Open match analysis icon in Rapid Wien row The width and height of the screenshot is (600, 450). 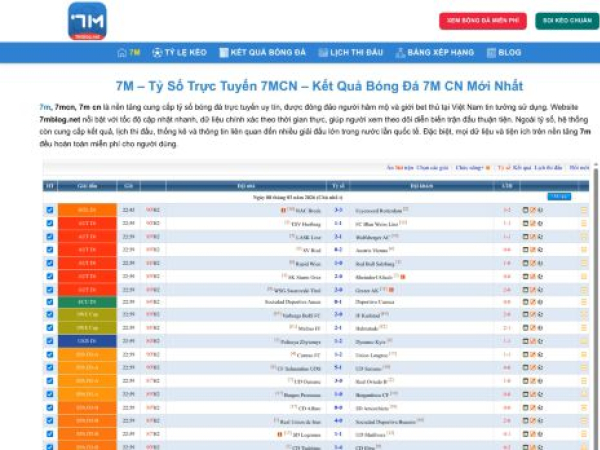[525, 263]
